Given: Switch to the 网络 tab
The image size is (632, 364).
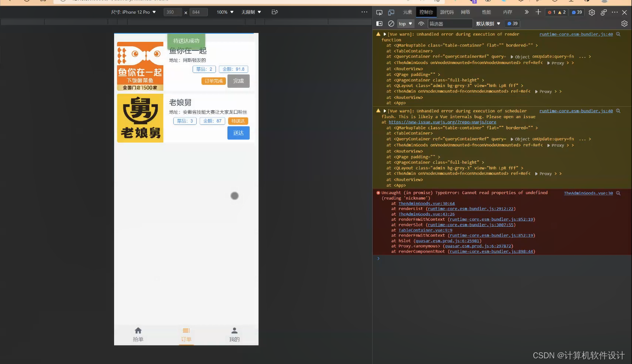Looking at the screenshot, I should (x=465, y=12).
